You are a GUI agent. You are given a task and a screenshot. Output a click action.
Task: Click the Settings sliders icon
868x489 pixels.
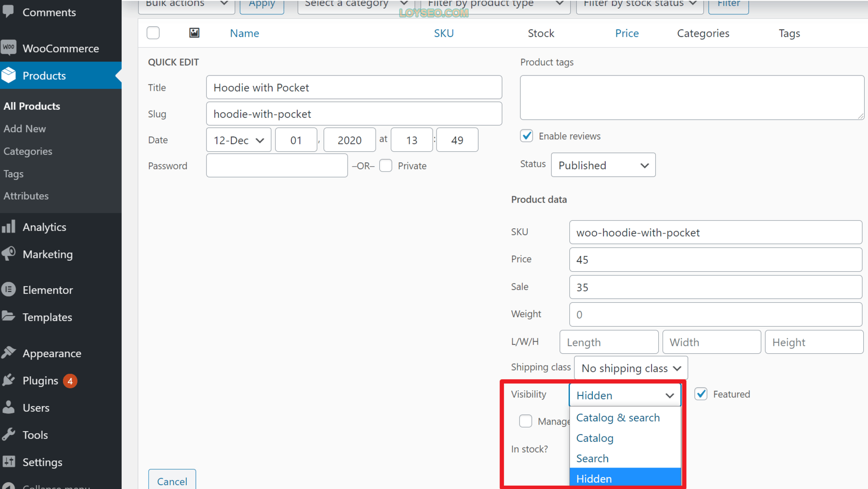[9, 462]
